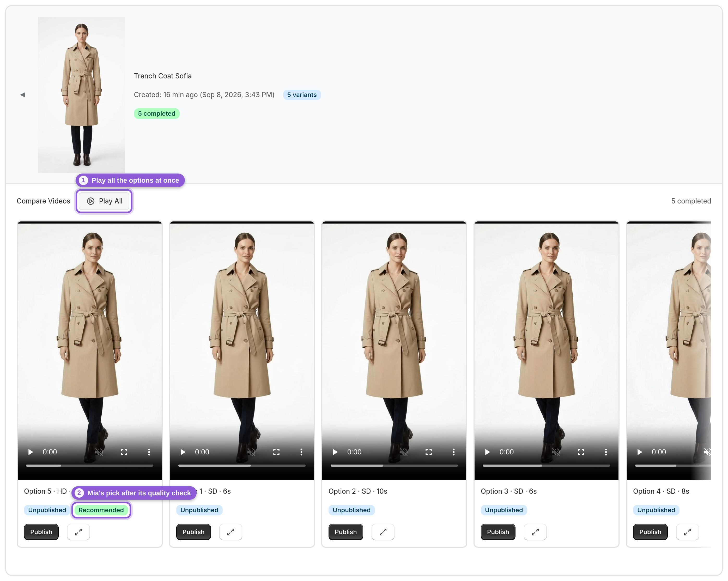Expand the Option 3 video card
Image resolution: width=728 pixels, height=581 pixels.
click(535, 532)
